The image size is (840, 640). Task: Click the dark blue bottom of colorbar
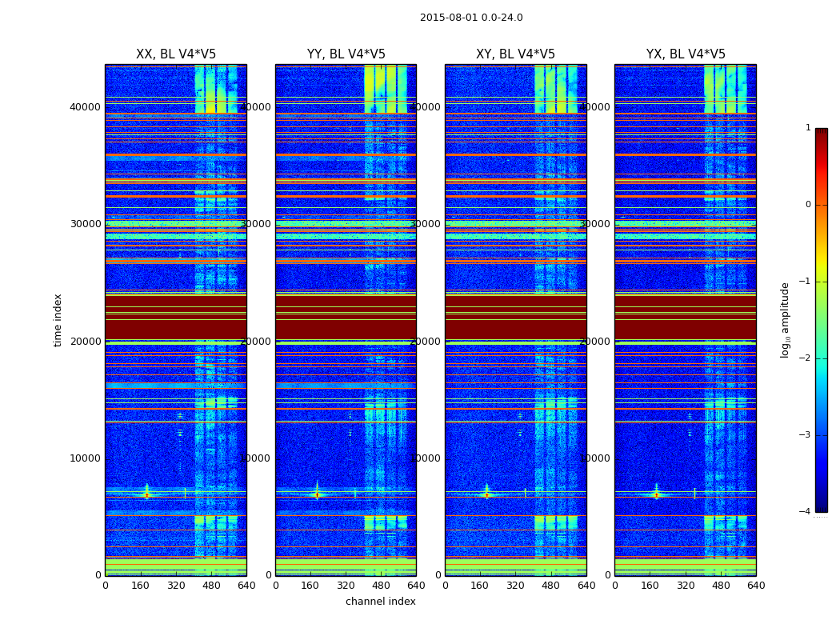pos(822,506)
